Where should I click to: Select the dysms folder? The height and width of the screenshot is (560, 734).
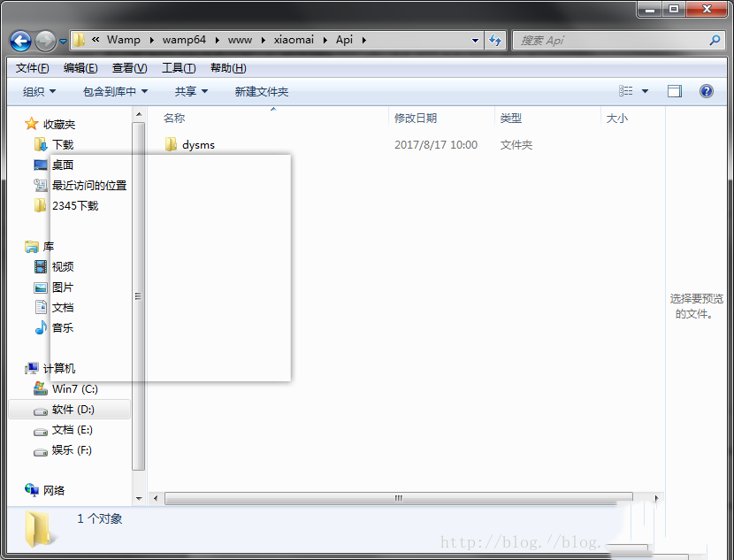pos(198,145)
